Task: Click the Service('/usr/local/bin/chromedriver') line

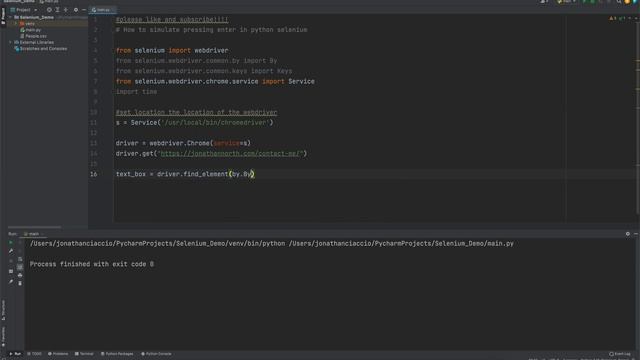Action: point(194,122)
